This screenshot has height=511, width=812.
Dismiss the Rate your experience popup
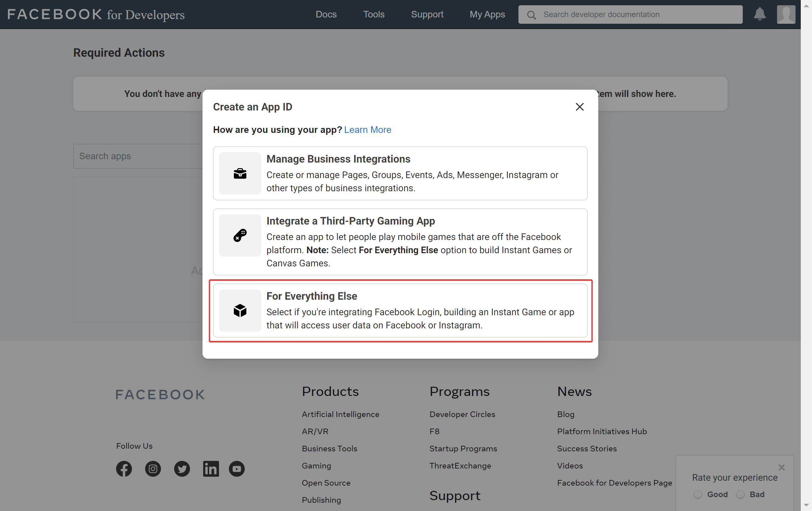781,467
